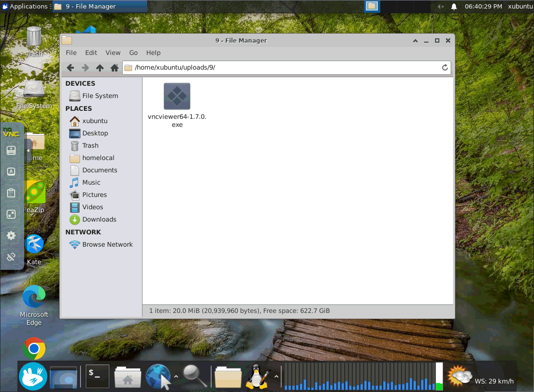Open File System in Devices sidebar
534x392 pixels.
tap(100, 96)
